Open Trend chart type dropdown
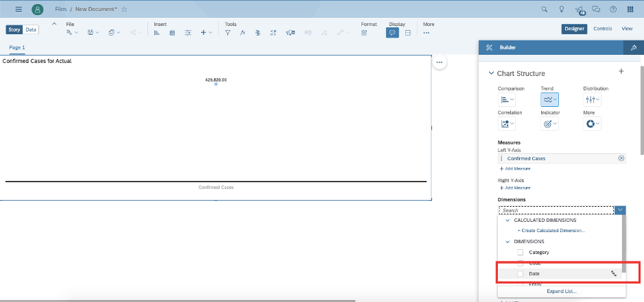This screenshot has width=644, height=302. point(549,100)
